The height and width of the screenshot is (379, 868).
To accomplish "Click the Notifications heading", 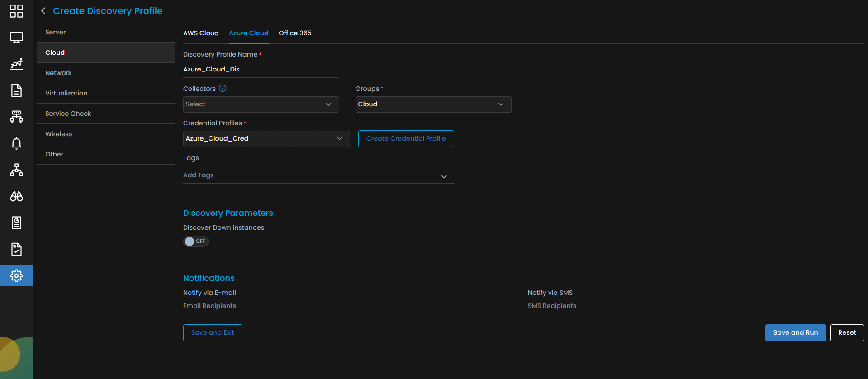I will pos(209,278).
